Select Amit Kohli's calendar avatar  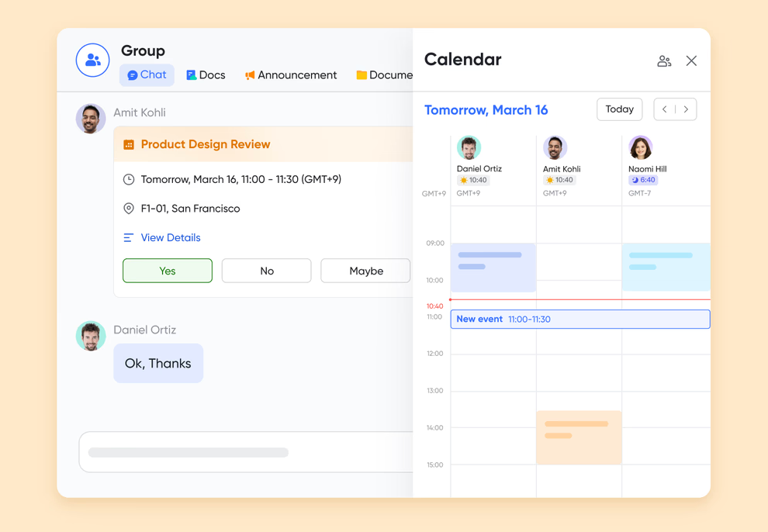[x=555, y=148]
